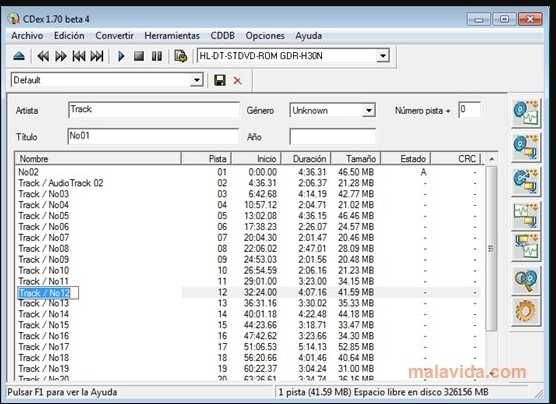Click Extract CD tracks to compressed audio icon
The width and height of the screenshot is (556, 404).
[526, 148]
